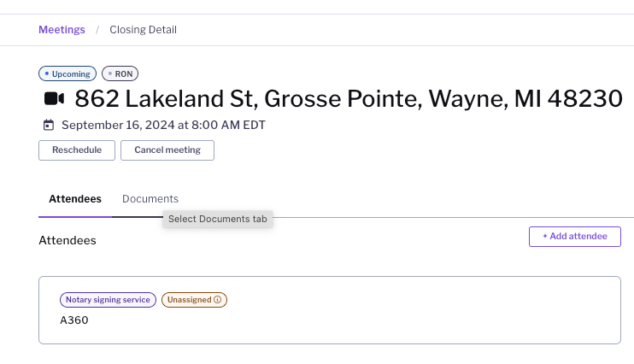Click the 862 Lakeland St address heading

(x=349, y=99)
